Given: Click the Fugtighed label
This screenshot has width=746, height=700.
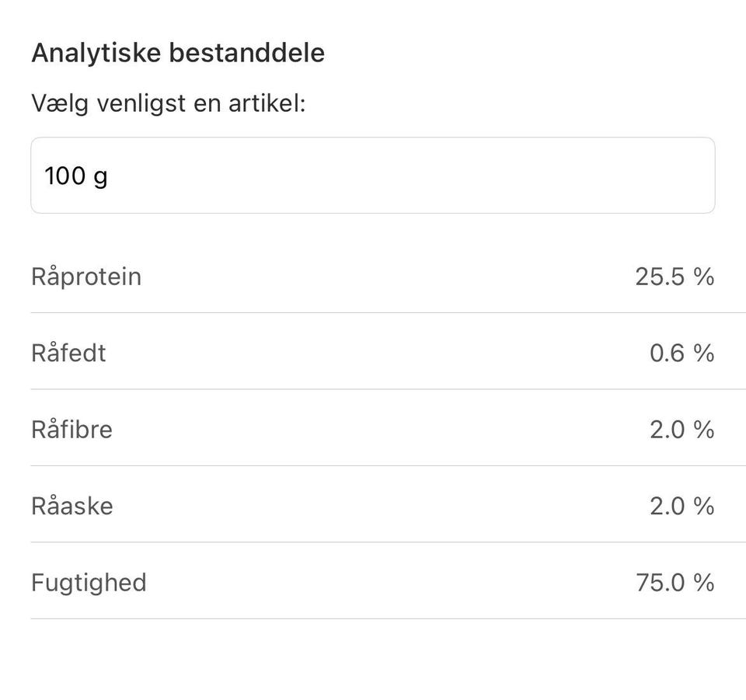Looking at the screenshot, I should (88, 583).
